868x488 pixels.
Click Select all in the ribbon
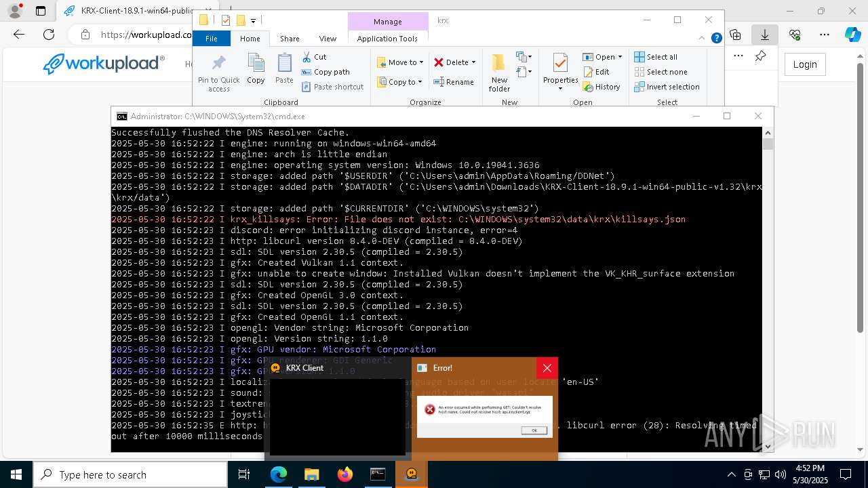click(656, 57)
